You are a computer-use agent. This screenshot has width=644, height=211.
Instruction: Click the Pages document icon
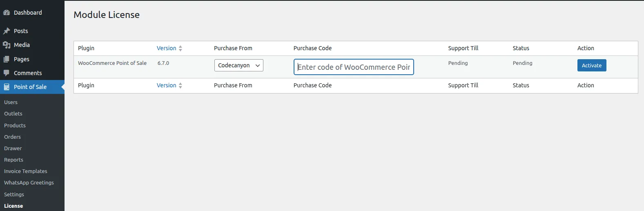pos(7,59)
